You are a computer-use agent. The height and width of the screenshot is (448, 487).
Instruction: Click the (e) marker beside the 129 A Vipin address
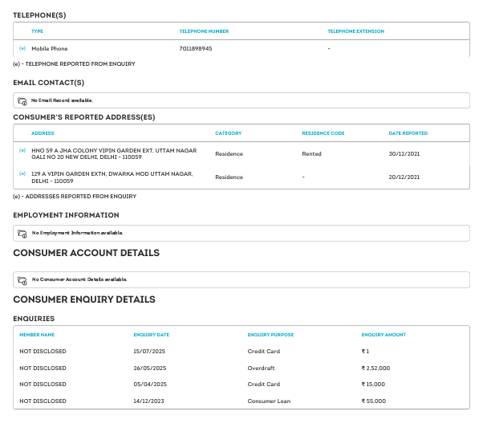22,173
